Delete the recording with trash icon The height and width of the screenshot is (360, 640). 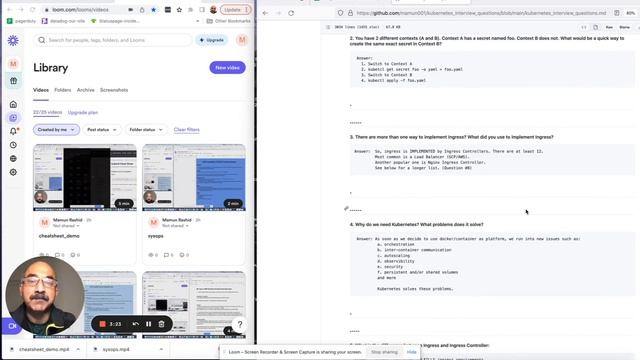click(x=161, y=324)
